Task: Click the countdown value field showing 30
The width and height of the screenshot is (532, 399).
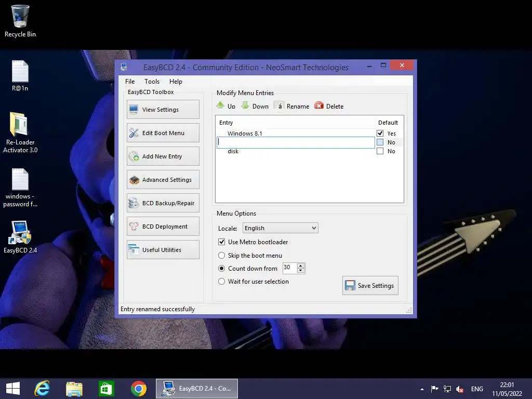Action: coord(290,268)
